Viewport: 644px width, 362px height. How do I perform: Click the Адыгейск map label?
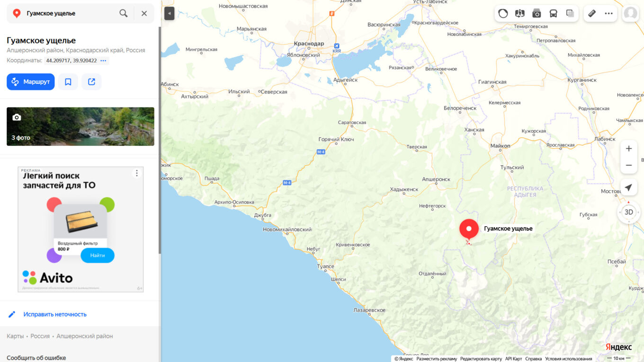[346, 80]
